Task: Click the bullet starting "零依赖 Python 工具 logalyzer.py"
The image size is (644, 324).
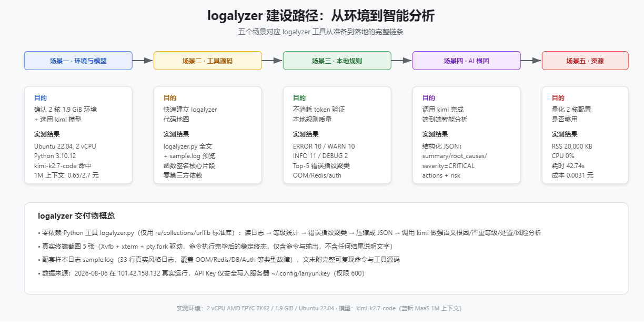Action: (x=290, y=233)
